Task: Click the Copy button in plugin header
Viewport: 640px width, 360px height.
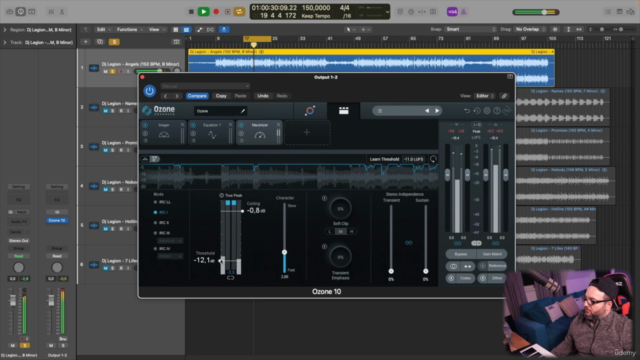Action: click(x=221, y=96)
